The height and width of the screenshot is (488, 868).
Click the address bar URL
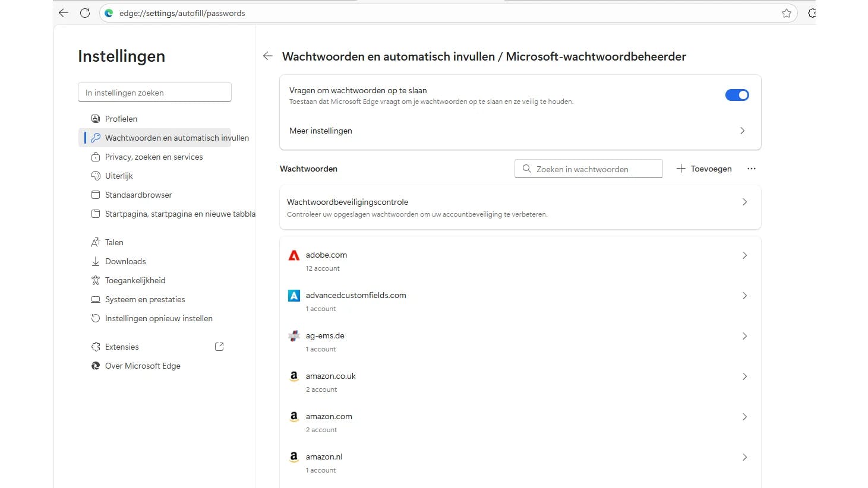[x=182, y=13]
